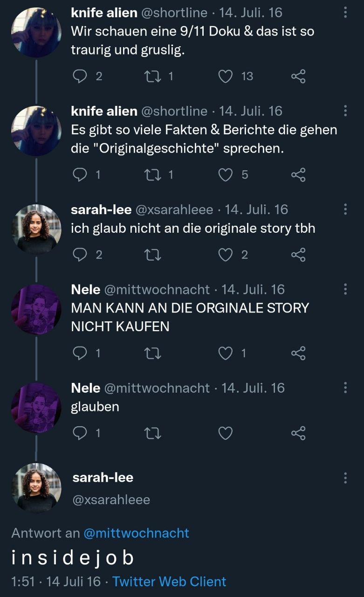
Task: Open the @mittwochnacht mention link in "Antwort an"
Action: pos(136,533)
